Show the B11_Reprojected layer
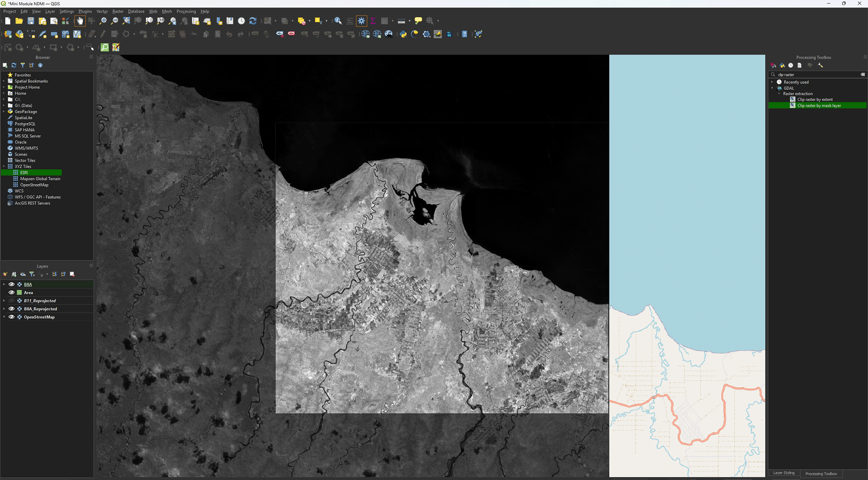Viewport: 868px width, 480px height. 12,301
